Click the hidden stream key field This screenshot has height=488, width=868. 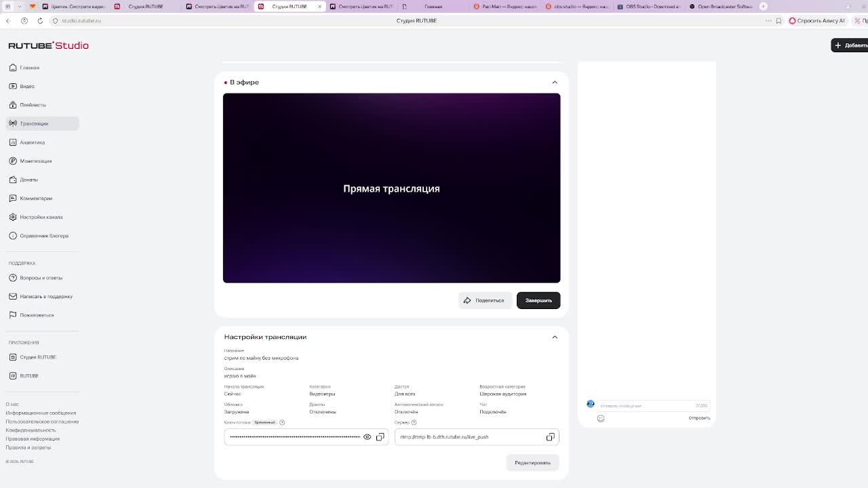coord(306,437)
